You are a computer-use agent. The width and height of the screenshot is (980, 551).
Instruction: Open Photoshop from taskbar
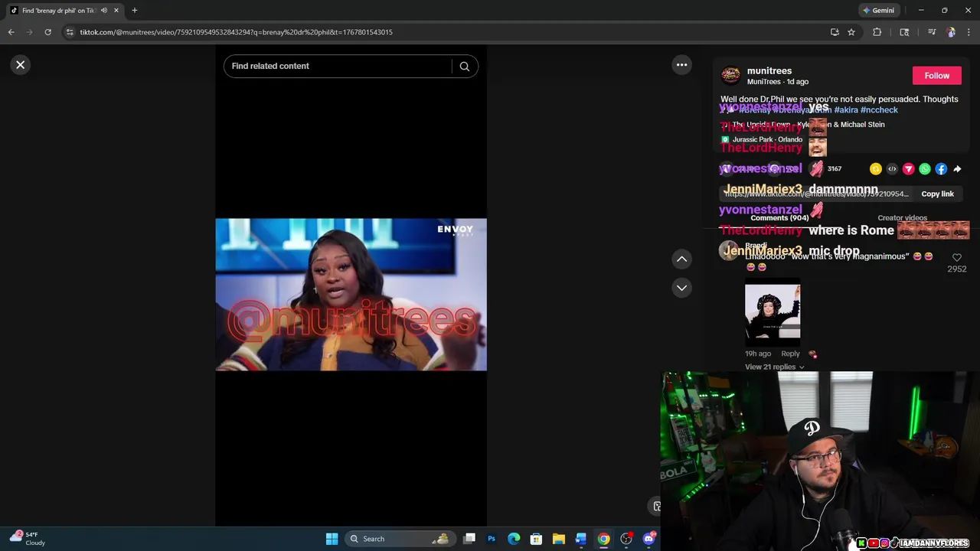tap(492, 539)
